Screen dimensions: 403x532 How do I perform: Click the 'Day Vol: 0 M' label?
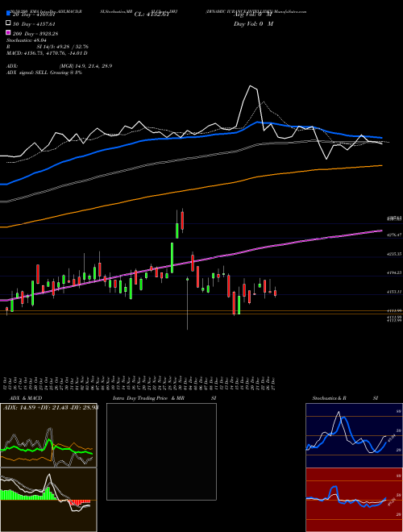point(253,23)
